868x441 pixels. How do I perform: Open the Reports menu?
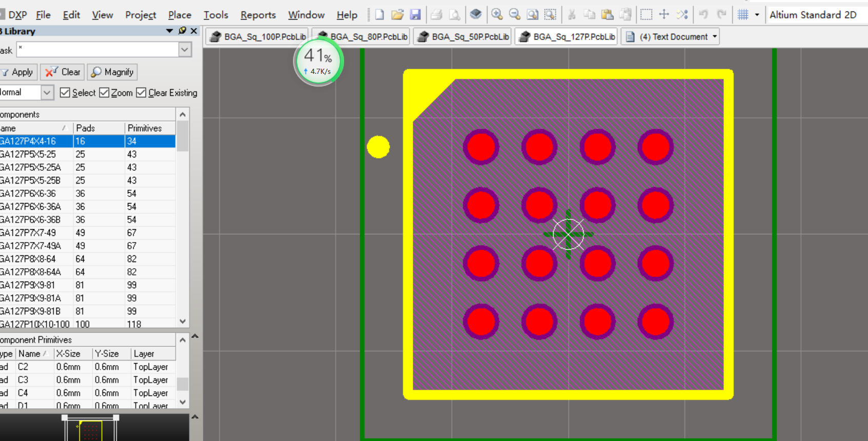click(x=258, y=15)
